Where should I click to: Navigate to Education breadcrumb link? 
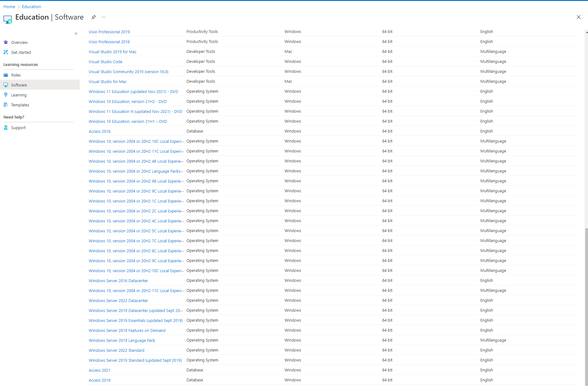coord(31,7)
